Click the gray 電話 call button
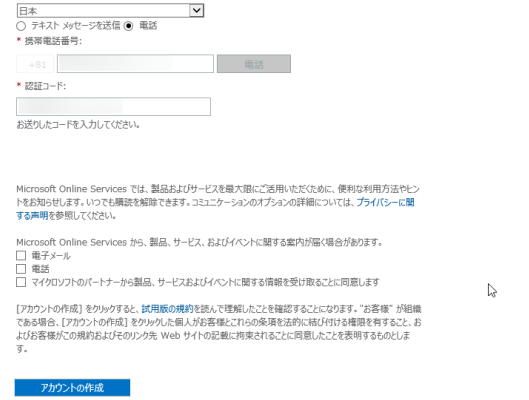 [x=254, y=64]
